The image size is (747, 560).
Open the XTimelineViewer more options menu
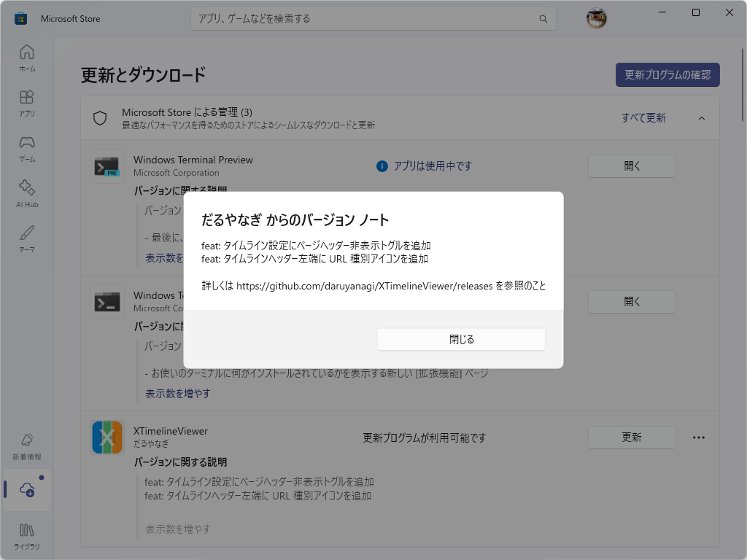click(x=698, y=437)
